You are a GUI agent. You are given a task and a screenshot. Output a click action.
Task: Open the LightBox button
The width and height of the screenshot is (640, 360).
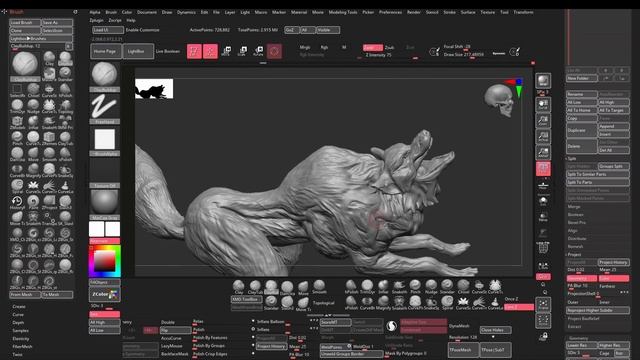point(138,51)
